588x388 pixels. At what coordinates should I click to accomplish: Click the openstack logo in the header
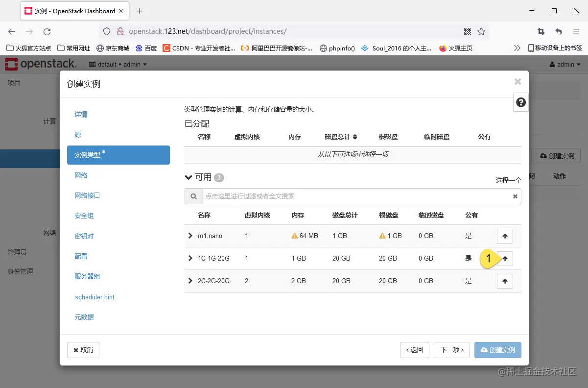coord(39,64)
